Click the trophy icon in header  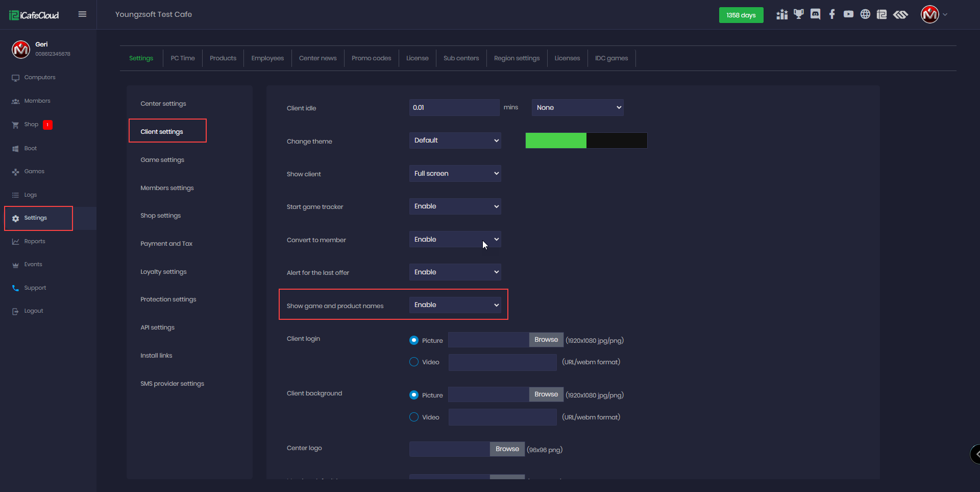pyautogui.click(x=798, y=14)
